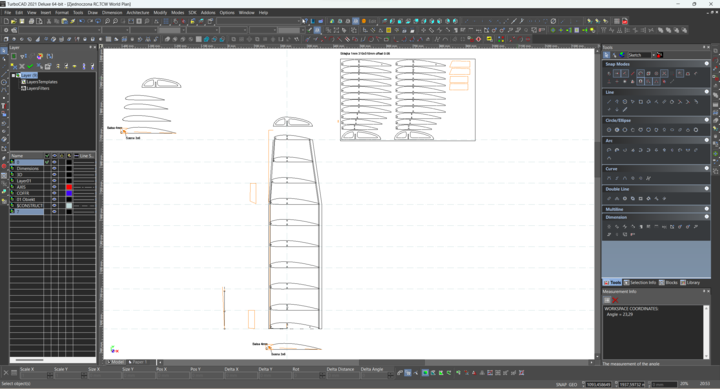720x389 pixels.
Task: Select the first Circle/Ellipse tool icon
Action: [609, 130]
